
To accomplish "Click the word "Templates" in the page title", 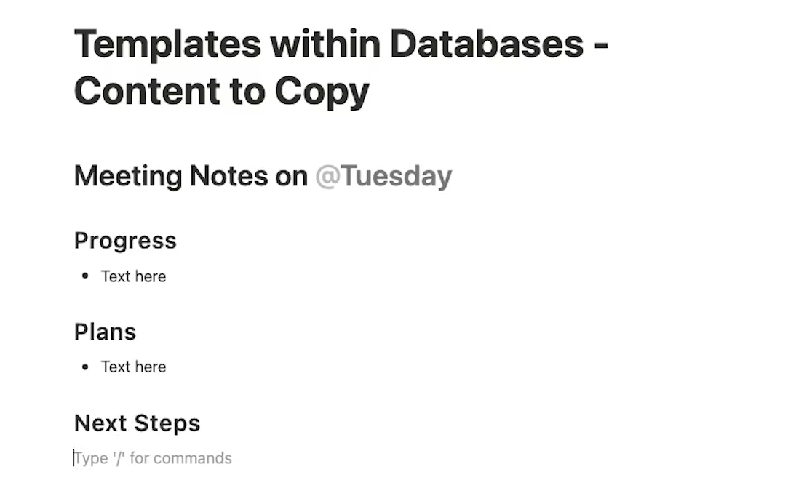I will (x=167, y=46).
